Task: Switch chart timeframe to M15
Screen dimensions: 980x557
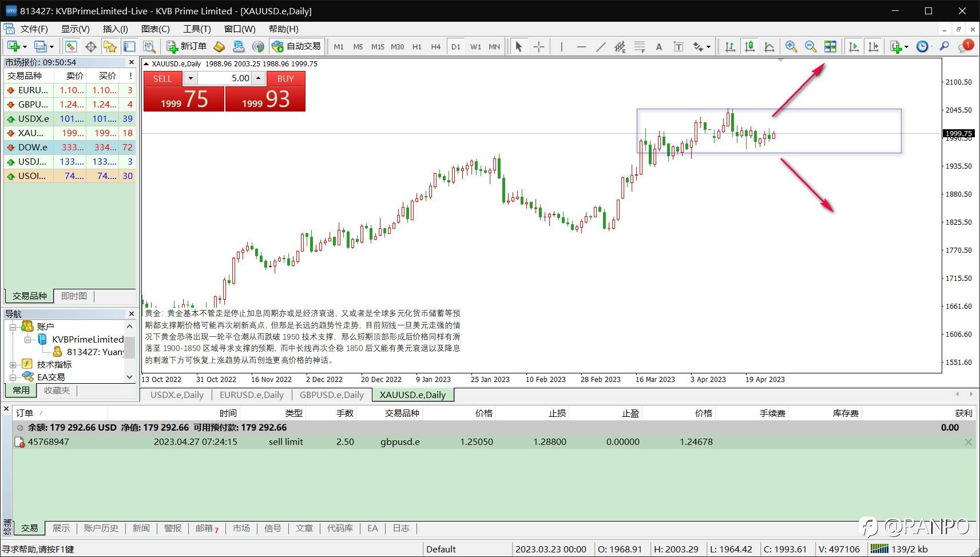Action: tap(378, 47)
